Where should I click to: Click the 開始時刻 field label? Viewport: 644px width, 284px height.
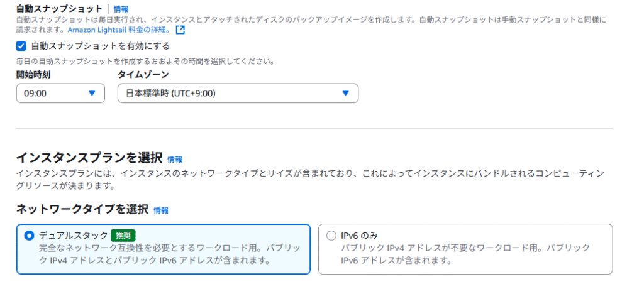34,75
